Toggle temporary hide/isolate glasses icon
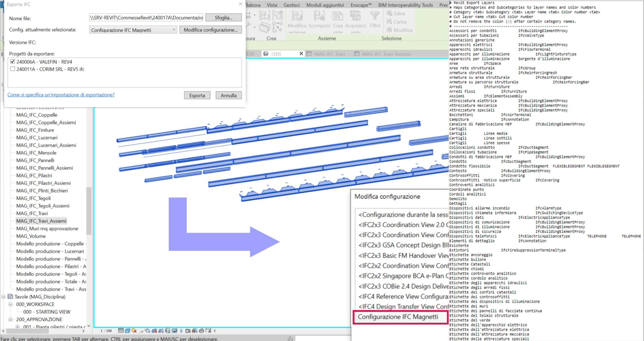This screenshot has width=644, height=341. (168, 331)
